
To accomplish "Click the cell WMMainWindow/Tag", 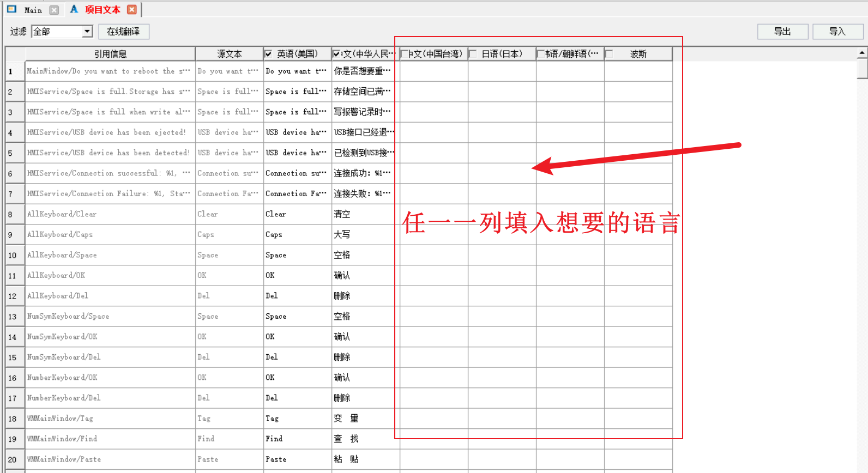I will click(110, 419).
